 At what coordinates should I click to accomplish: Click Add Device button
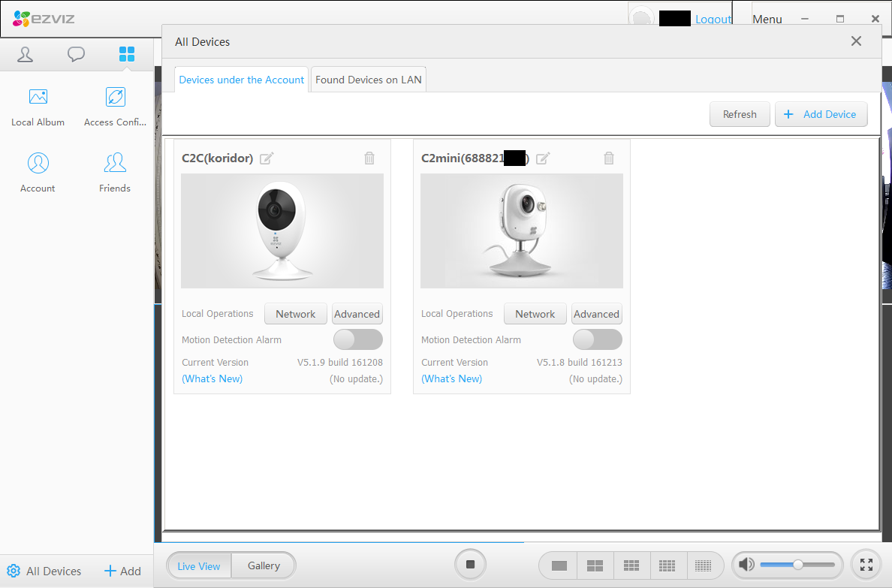tap(821, 114)
